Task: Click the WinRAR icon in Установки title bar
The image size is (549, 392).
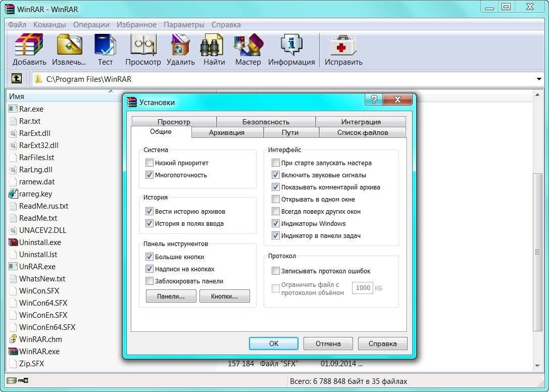Action: tap(132, 102)
